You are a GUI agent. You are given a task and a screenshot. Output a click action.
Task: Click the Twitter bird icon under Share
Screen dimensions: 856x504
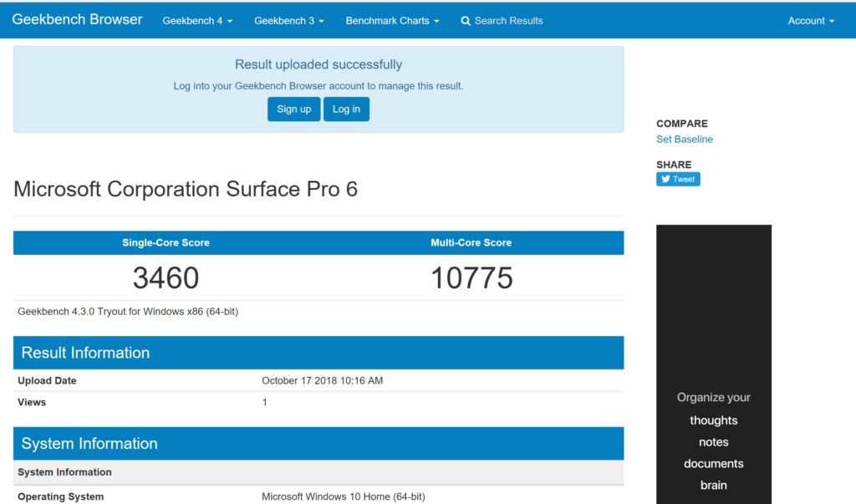pos(665,179)
